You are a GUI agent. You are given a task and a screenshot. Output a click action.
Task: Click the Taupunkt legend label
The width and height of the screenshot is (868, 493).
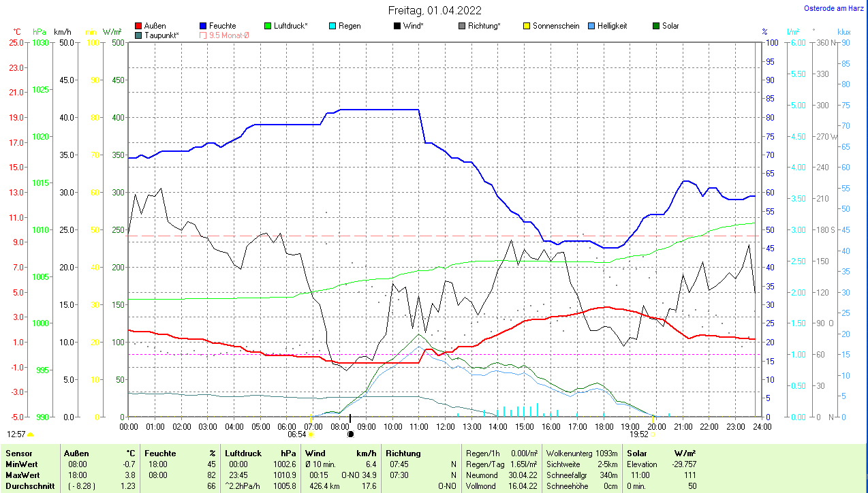(x=161, y=35)
